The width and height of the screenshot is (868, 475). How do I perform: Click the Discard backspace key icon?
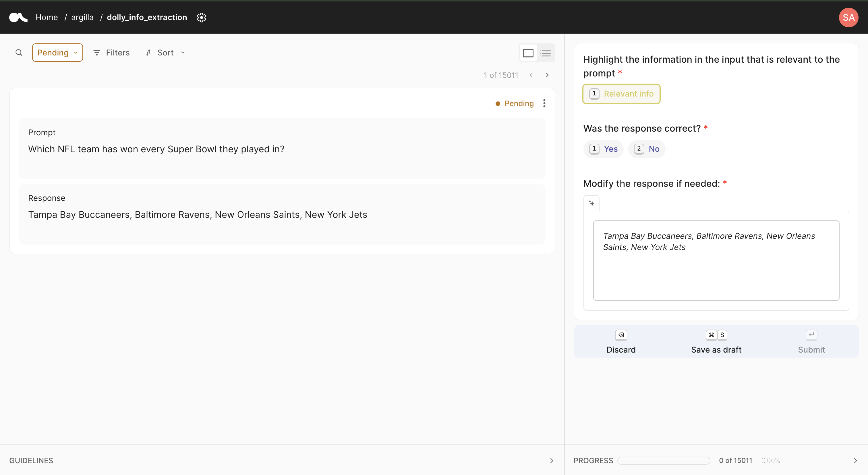tap(621, 335)
